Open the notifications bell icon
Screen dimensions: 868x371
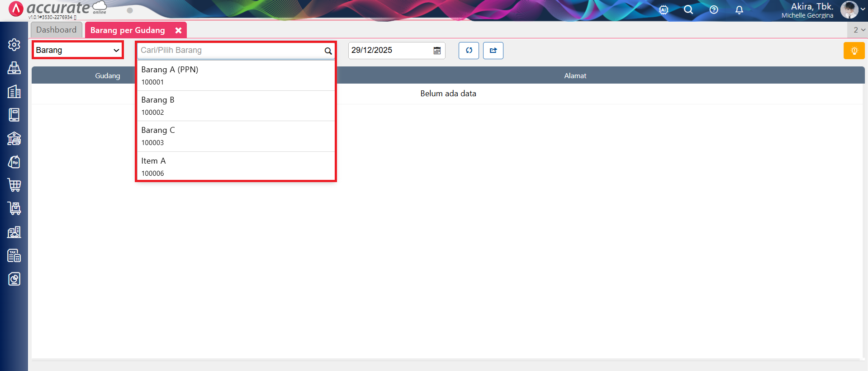[739, 10]
